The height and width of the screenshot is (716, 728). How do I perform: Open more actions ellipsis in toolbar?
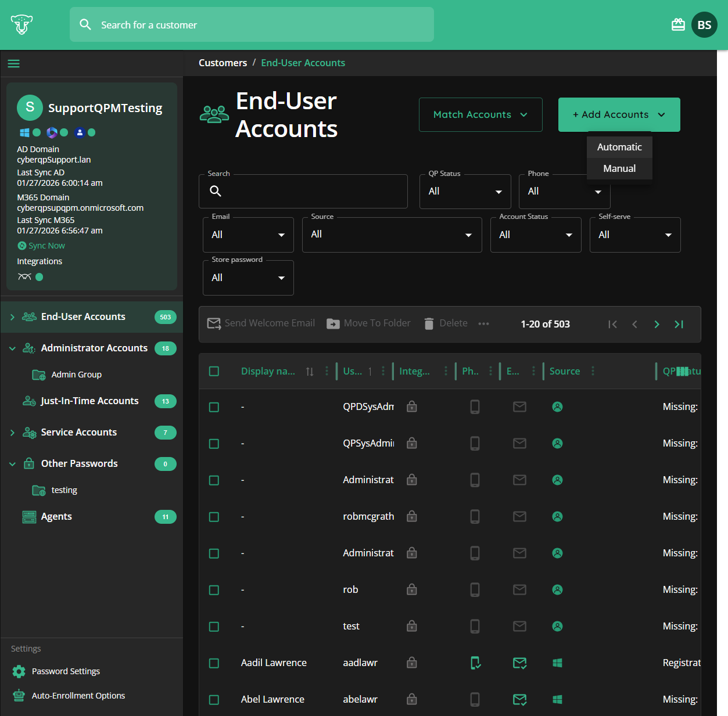[x=483, y=323]
